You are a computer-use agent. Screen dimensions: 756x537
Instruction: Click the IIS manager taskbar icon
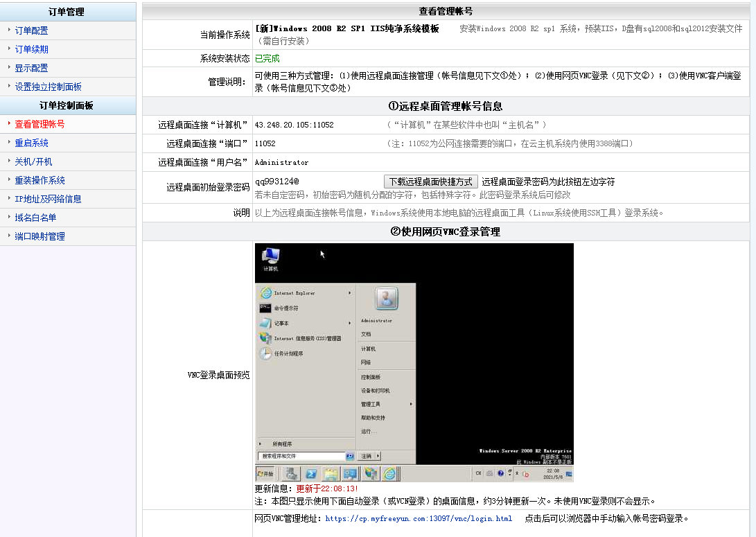(x=370, y=474)
